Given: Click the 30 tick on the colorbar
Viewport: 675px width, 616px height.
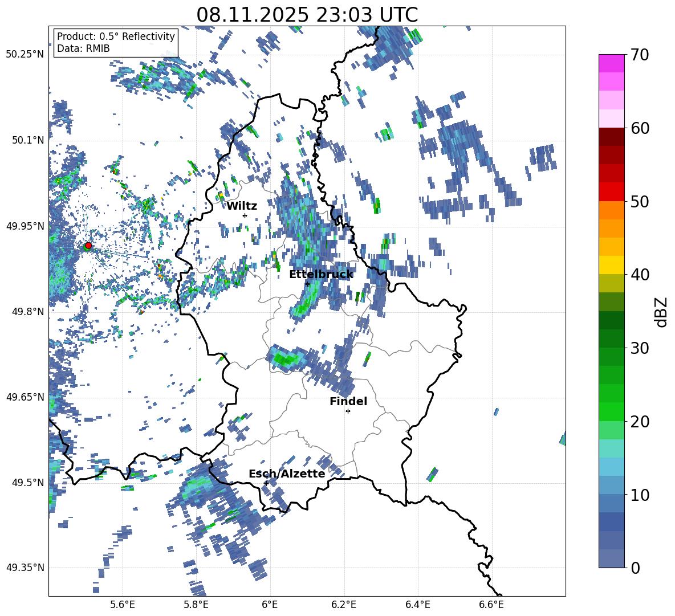Looking at the screenshot, I should point(640,348).
